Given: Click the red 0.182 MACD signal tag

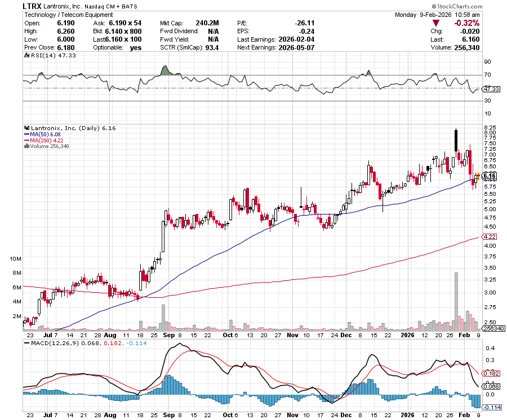Looking at the screenshot, I should pyautogui.click(x=491, y=373).
